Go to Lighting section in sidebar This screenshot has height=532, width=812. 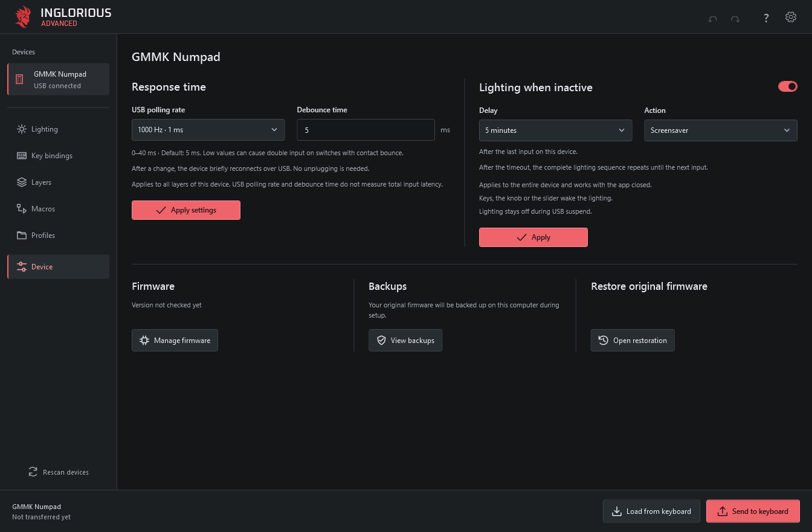[58, 129]
